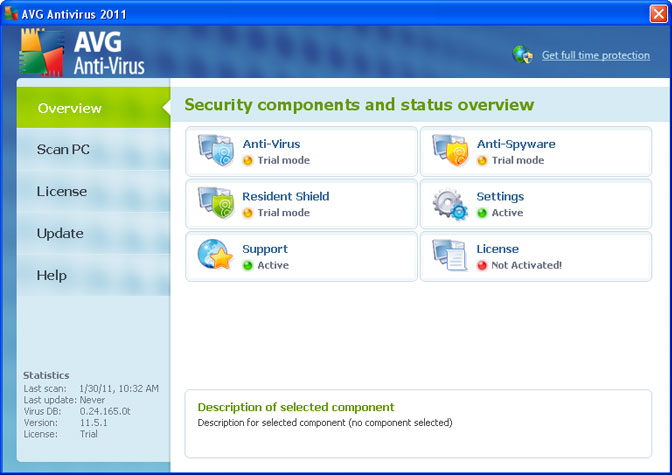Click Active text under Support

coord(273,265)
